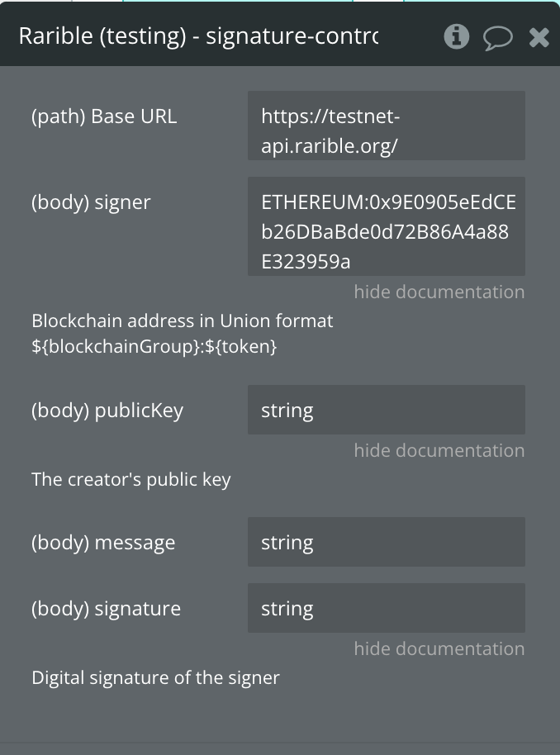Select the (body) message label

(x=103, y=543)
